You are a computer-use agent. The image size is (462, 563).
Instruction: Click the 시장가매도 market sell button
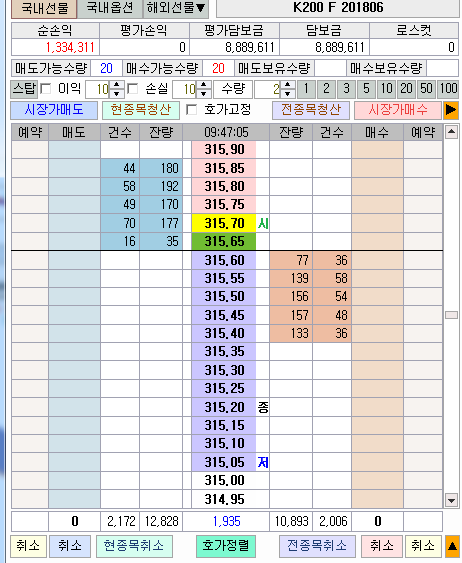(54, 110)
